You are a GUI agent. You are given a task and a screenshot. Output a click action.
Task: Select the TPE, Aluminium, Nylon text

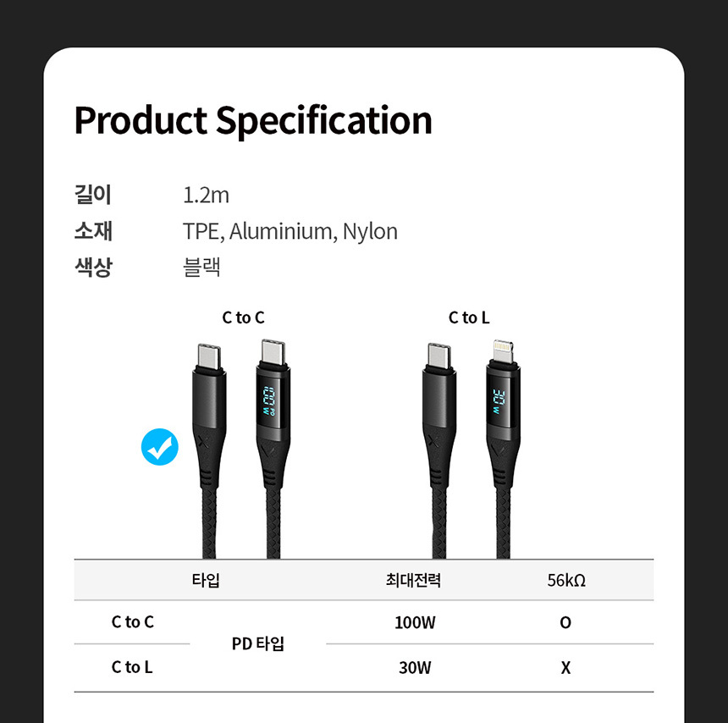tap(290, 231)
